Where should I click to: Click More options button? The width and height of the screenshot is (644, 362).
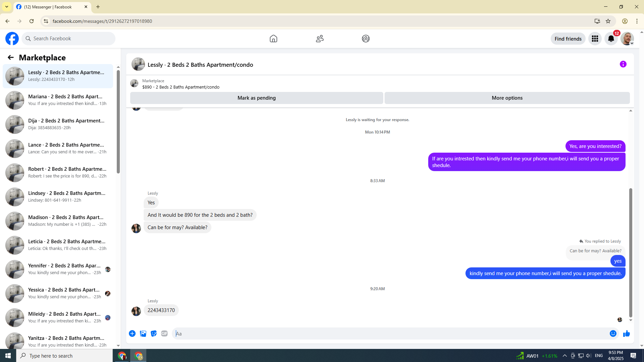tap(507, 98)
